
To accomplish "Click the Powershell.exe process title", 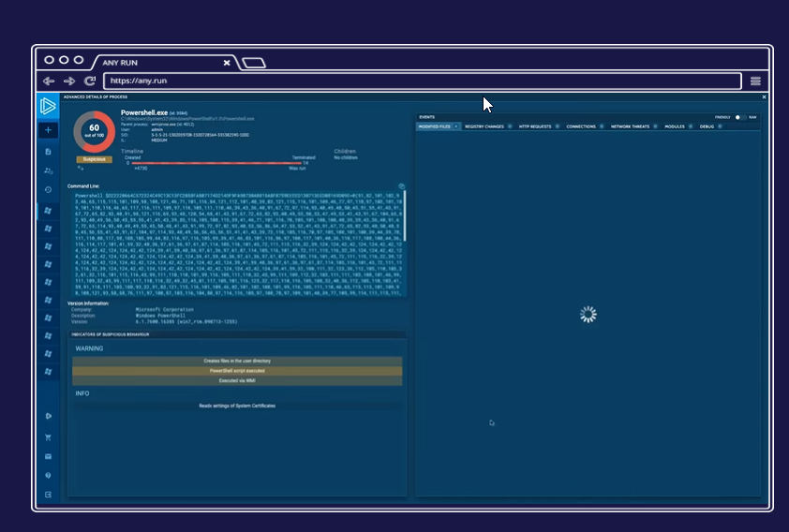I will [144, 112].
